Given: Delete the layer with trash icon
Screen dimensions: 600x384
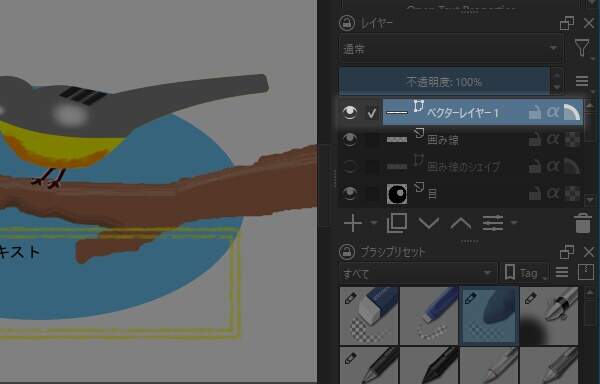Looking at the screenshot, I should click(x=582, y=223).
